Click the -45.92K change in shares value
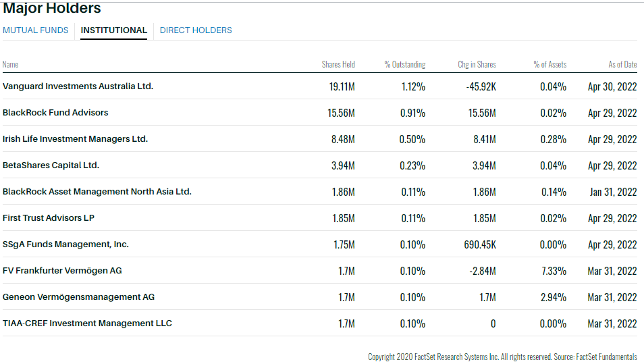The height and width of the screenshot is (364, 644). click(481, 86)
